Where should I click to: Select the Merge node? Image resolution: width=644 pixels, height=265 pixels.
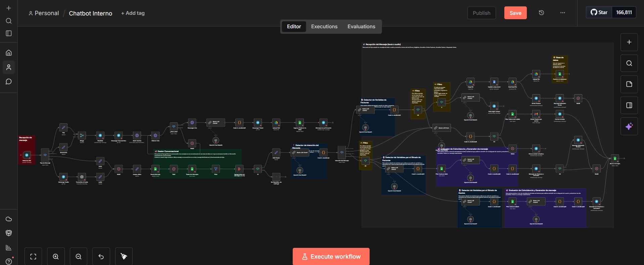[x=82, y=136]
